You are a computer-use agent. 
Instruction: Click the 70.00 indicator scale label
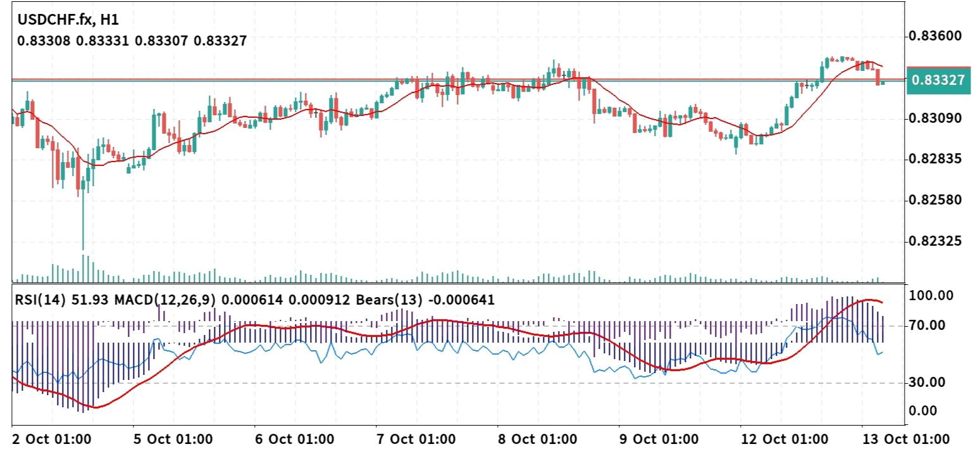[927, 326]
